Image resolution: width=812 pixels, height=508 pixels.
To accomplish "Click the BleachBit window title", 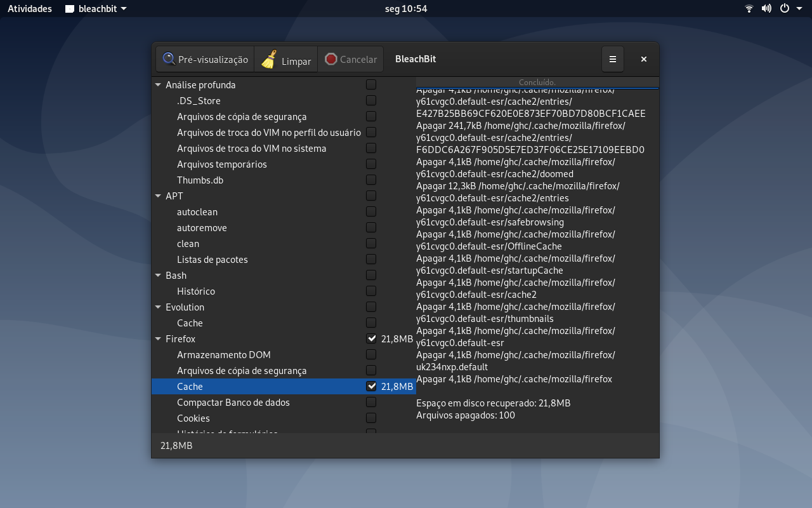I will tap(416, 59).
